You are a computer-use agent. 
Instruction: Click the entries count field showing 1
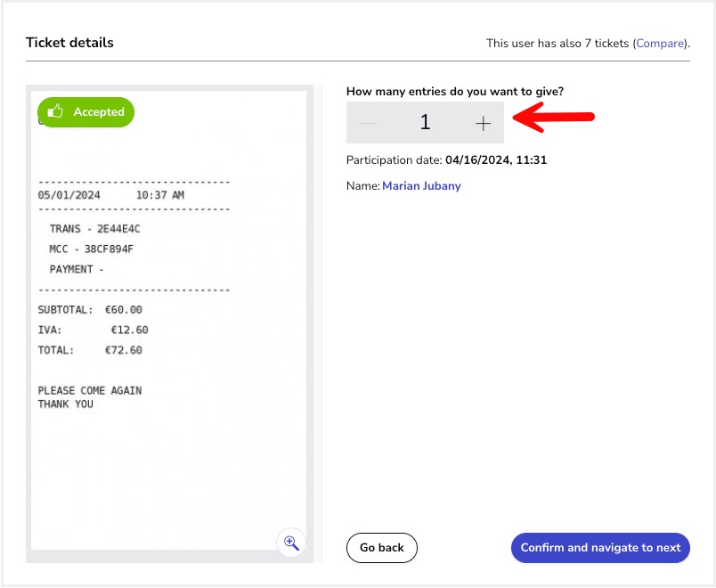coord(425,122)
